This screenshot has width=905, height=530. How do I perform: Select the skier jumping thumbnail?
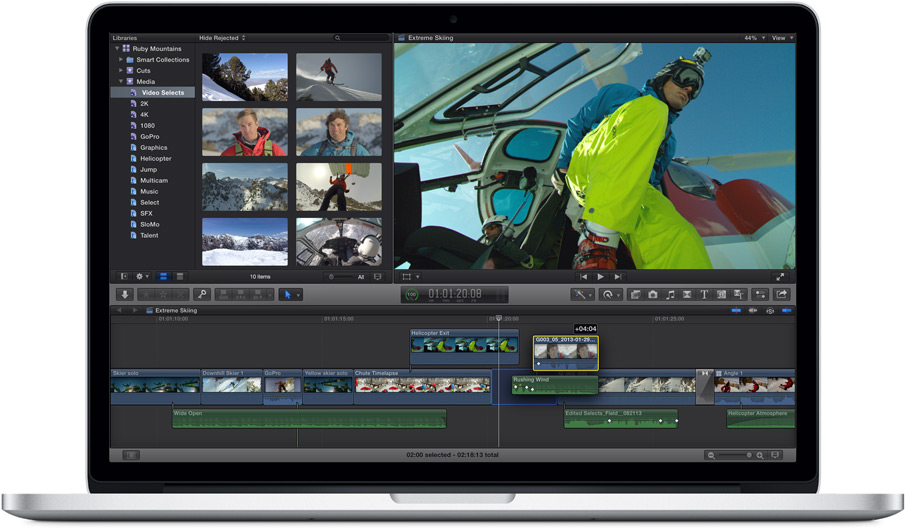(339, 77)
